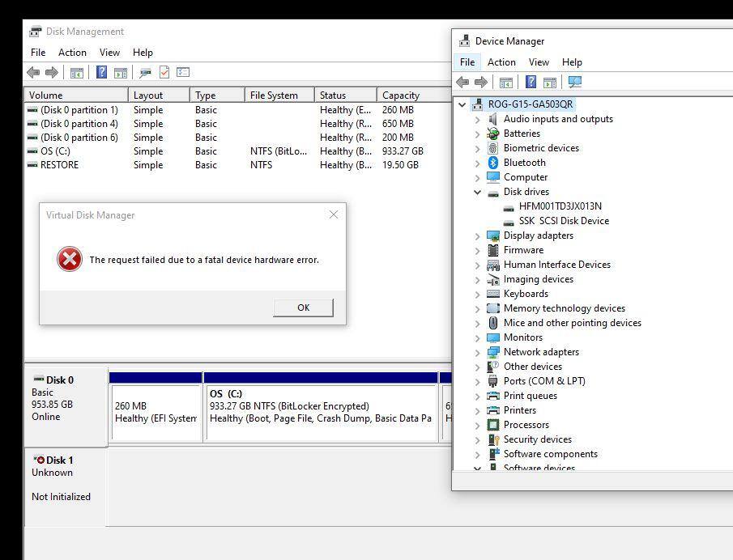
Task: Collapse the ROG-G15-GA503QR root node
Action: pyautogui.click(x=462, y=104)
